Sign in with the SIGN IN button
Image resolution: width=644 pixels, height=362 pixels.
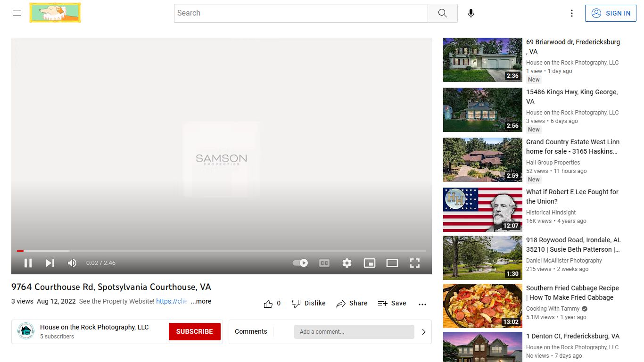click(611, 13)
